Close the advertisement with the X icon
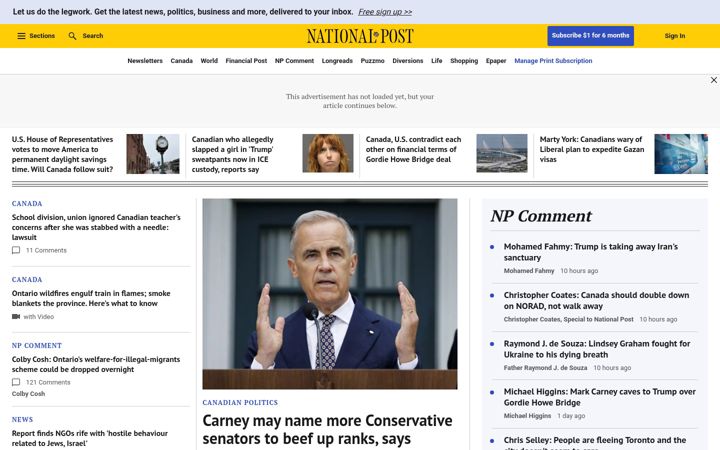720x450 pixels. coord(714,80)
